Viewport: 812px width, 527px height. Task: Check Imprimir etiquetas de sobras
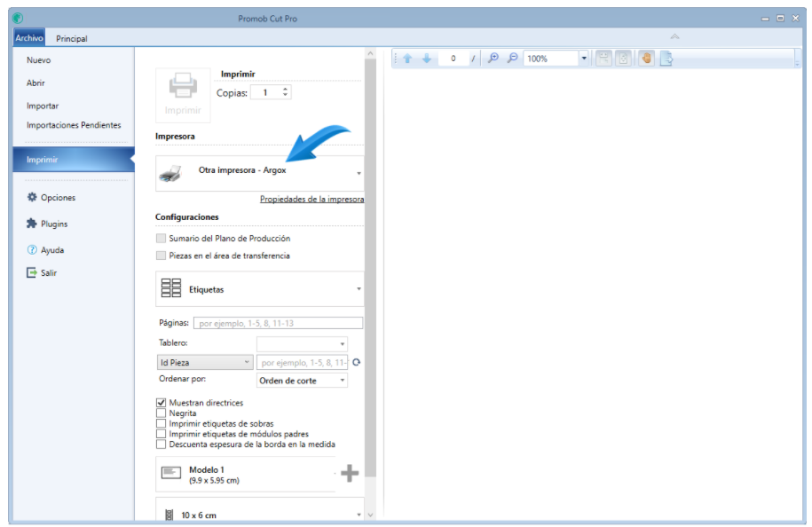[x=161, y=423]
